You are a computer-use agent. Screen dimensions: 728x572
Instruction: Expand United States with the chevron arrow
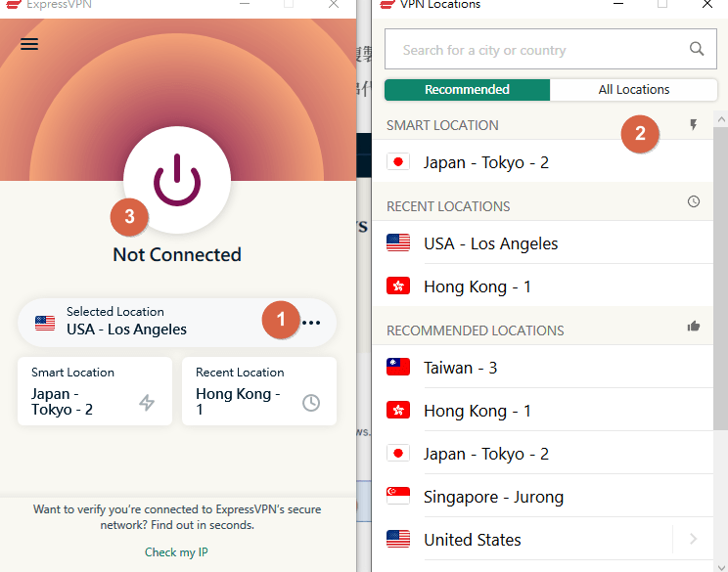(x=693, y=539)
